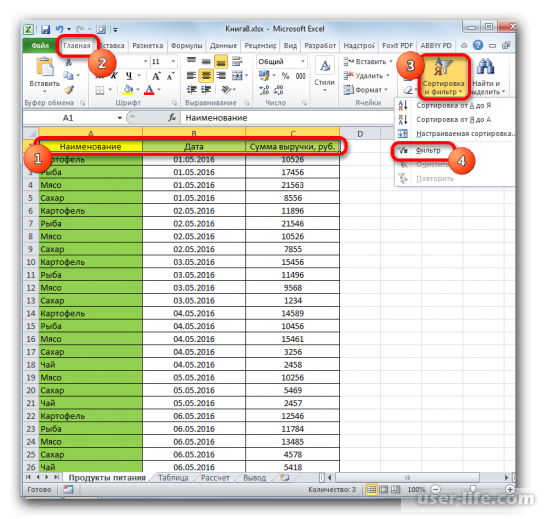This screenshot has height=519, width=550.
Task: Click the fill color paint bucket icon
Action: point(128,90)
